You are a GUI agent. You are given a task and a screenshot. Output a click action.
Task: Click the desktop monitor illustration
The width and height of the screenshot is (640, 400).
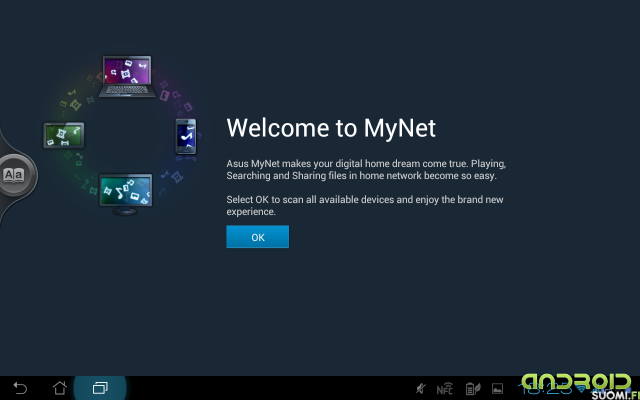(126, 194)
